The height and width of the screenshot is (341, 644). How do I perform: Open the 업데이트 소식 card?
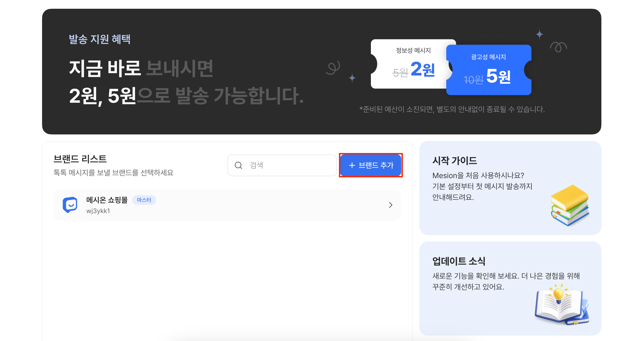(510, 288)
